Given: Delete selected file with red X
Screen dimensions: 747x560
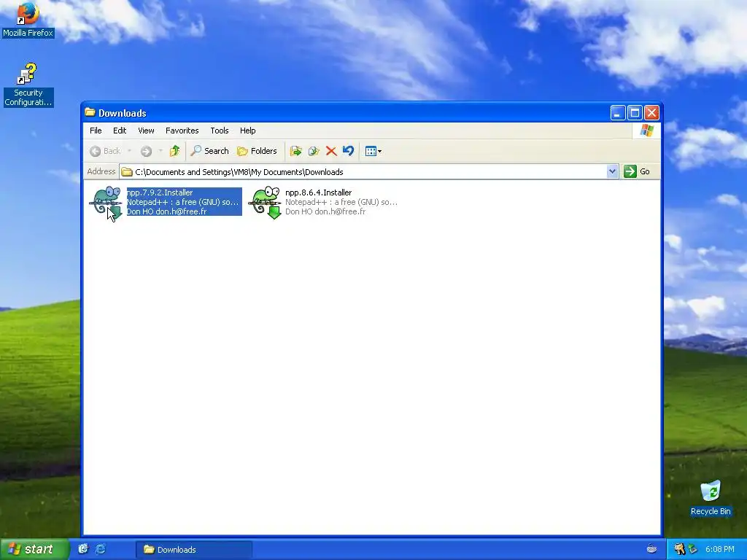Looking at the screenshot, I should [x=331, y=151].
